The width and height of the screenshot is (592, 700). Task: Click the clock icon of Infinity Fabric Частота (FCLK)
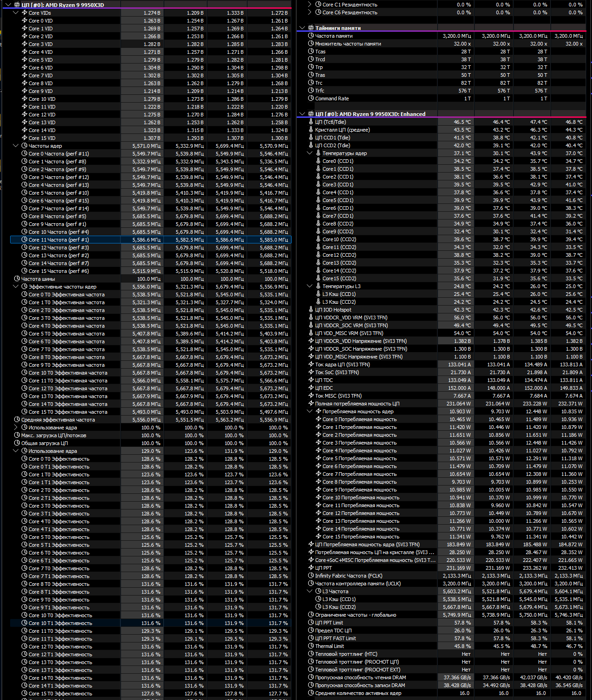[311, 576]
